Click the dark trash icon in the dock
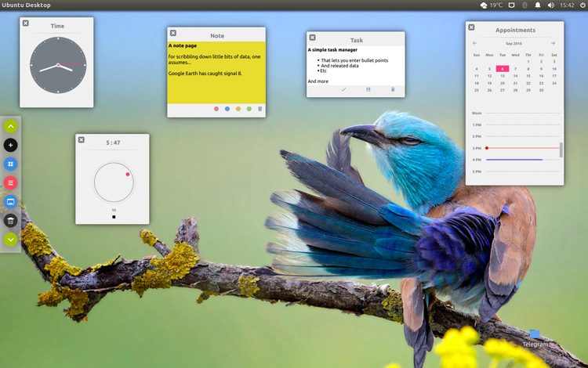Image resolution: width=588 pixels, height=368 pixels. 10,221
